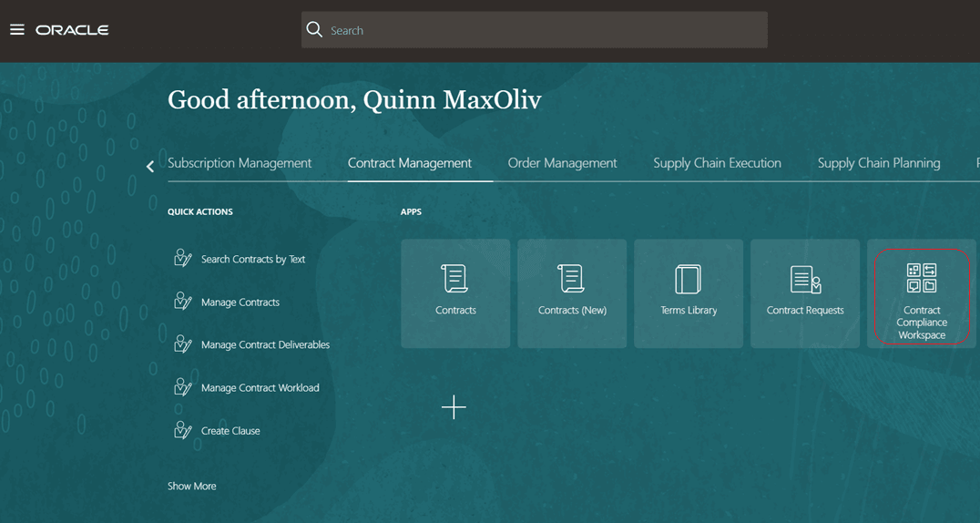The width and height of the screenshot is (980, 523).
Task: Open the hamburger navigator menu
Action: [17, 29]
